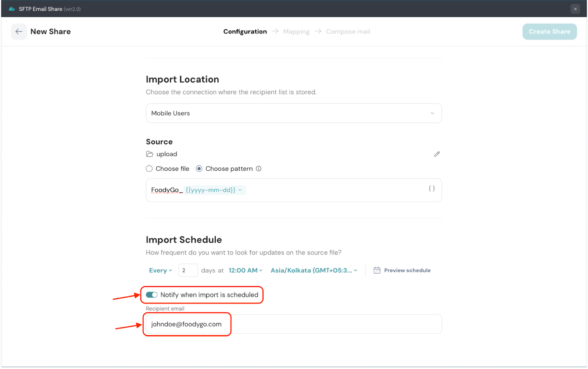Open the Asia/Kolkata timezone dropdown
The height and width of the screenshot is (369, 588).
coord(314,270)
